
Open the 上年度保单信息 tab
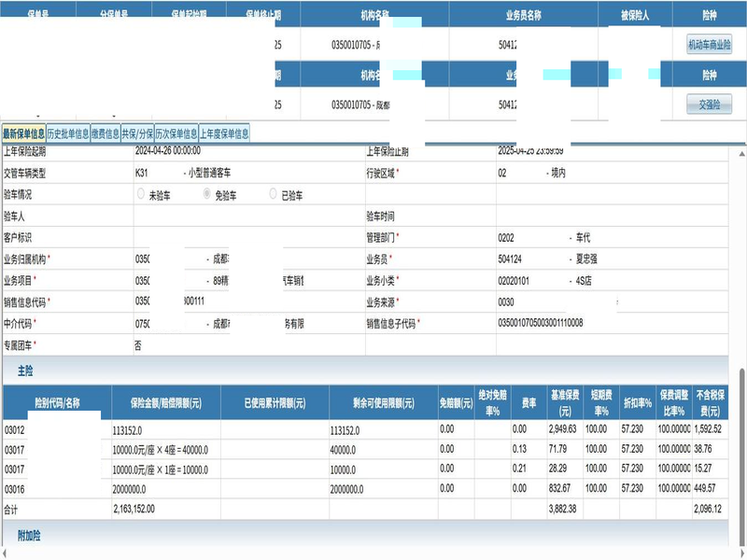[224, 133]
